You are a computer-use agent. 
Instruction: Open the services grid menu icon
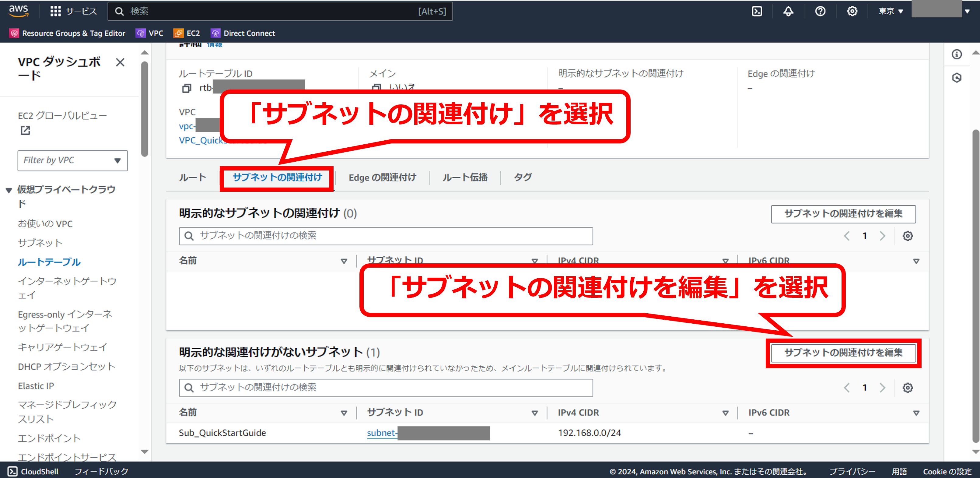pyautogui.click(x=55, y=11)
